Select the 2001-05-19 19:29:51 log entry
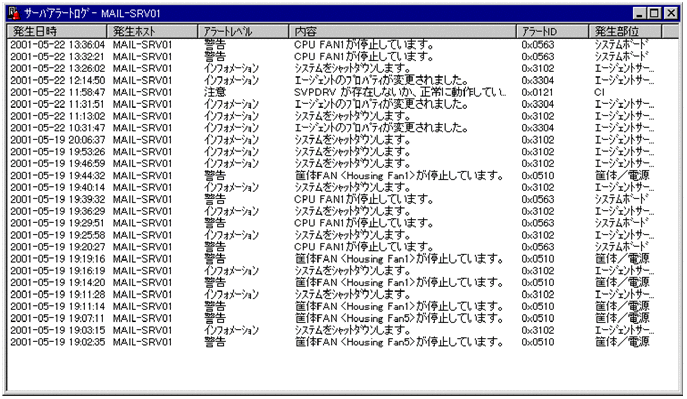The image size is (687, 399). pos(342,223)
